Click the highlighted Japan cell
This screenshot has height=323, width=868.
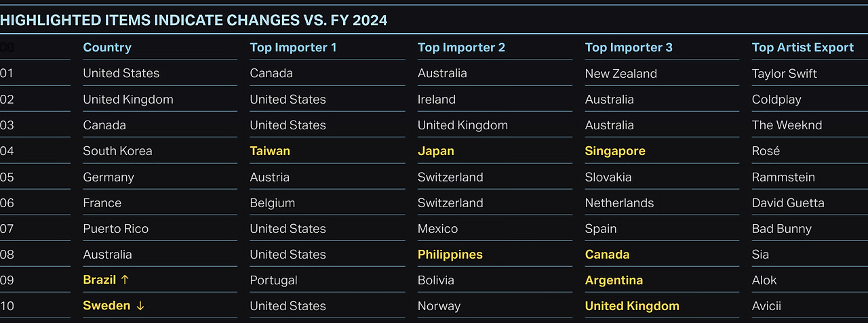[436, 151]
